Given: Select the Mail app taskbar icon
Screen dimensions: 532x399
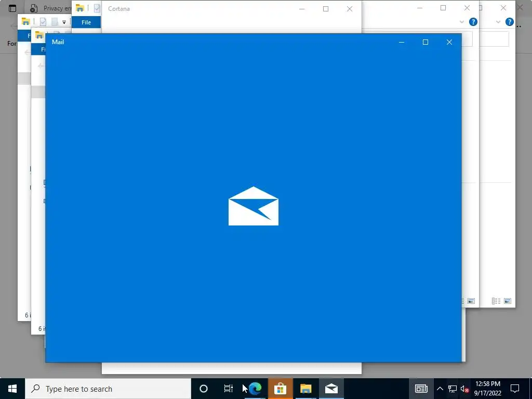Looking at the screenshot, I should coord(331,389).
